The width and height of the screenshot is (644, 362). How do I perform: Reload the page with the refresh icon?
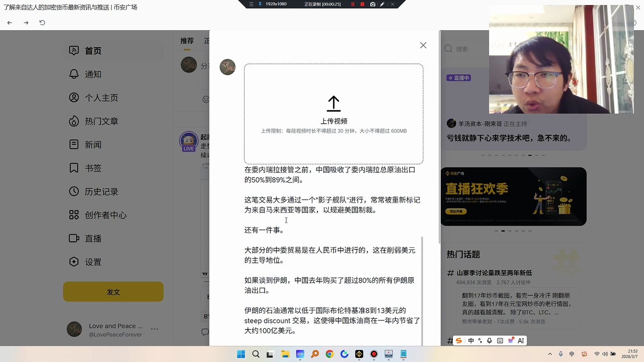pos(42,23)
